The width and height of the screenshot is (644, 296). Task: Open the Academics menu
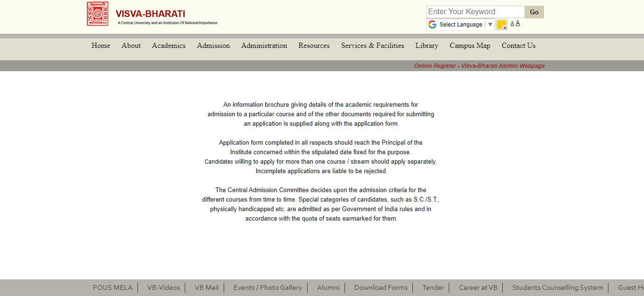tap(168, 46)
